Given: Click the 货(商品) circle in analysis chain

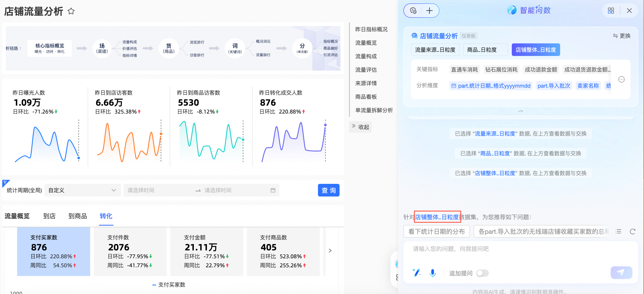Looking at the screenshot, I should [169, 48].
